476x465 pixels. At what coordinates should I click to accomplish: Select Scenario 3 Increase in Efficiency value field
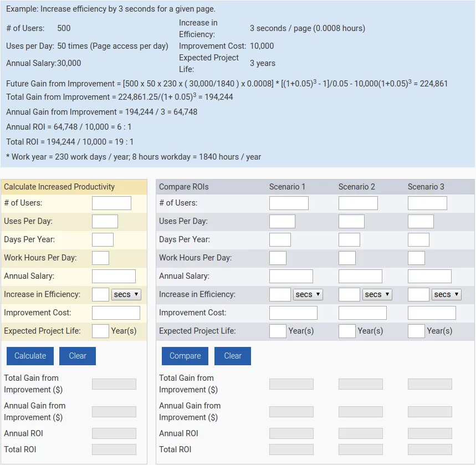coord(418,295)
